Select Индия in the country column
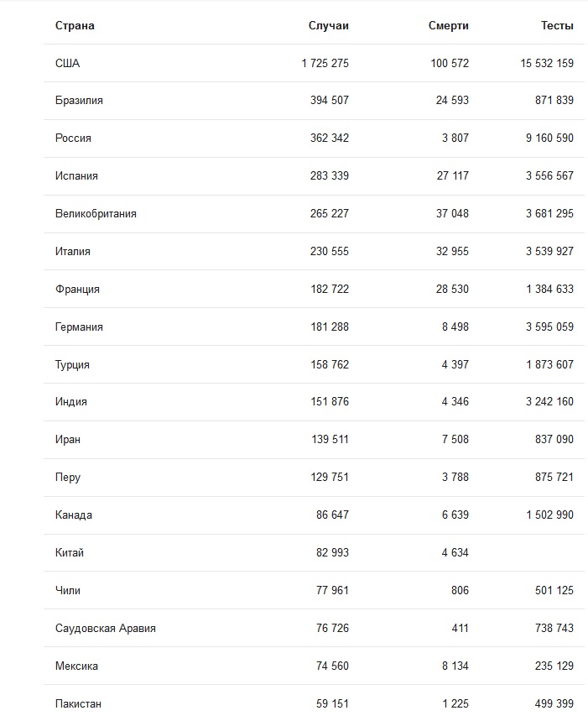Viewport: 588px width, 721px height. coord(70,402)
